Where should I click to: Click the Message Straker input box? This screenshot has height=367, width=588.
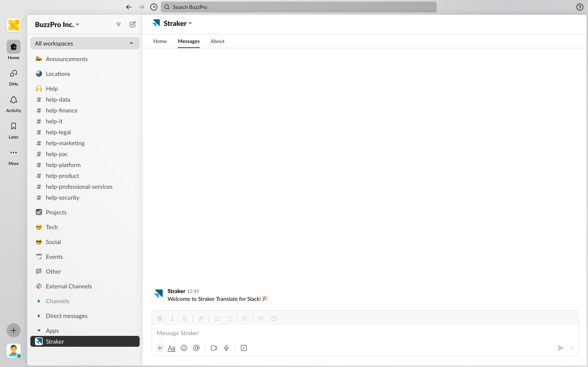pos(365,333)
